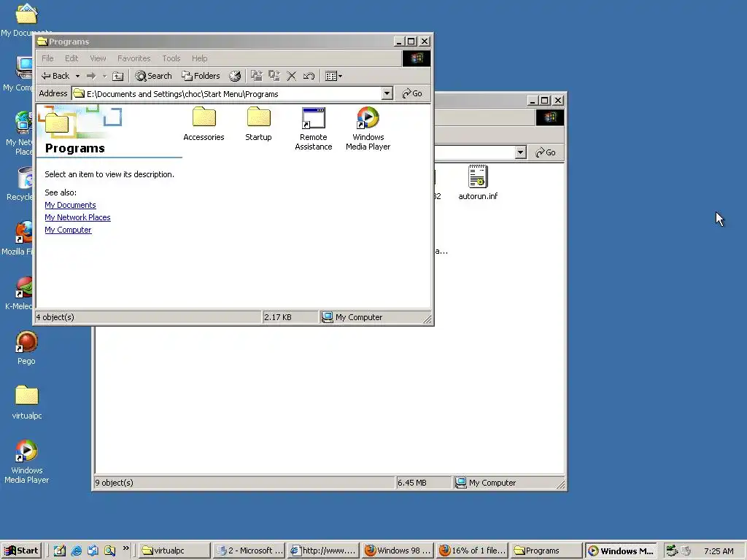Switch to virtualpc taskbar button

(174, 551)
